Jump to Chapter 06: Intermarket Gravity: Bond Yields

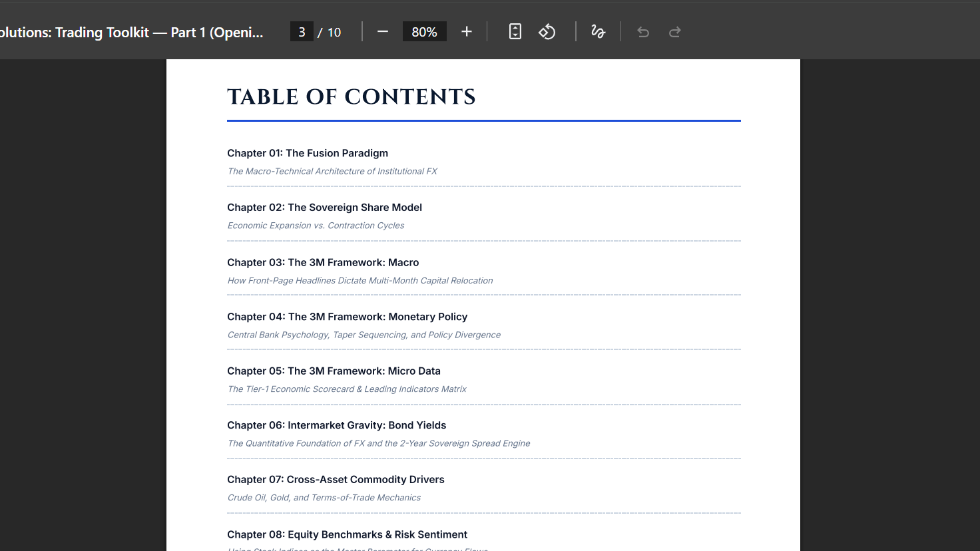point(336,425)
